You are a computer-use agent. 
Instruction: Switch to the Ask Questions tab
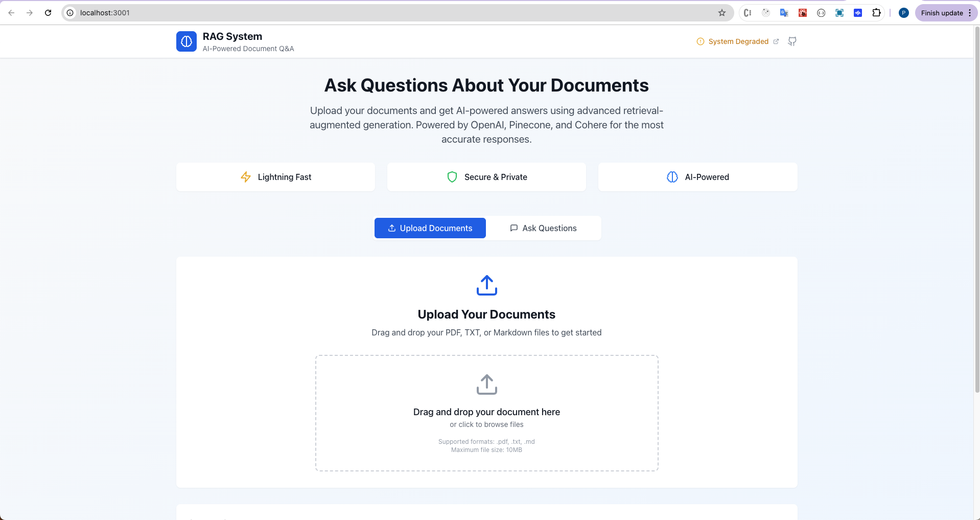543,228
